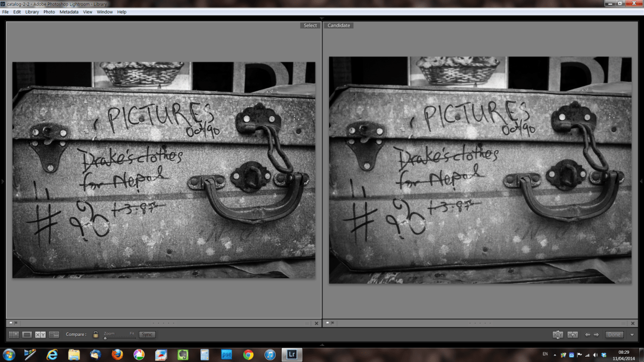The image size is (644, 362).
Task: Swap Select and Candidate with the swap icon
Action: click(x=558, y=334)
